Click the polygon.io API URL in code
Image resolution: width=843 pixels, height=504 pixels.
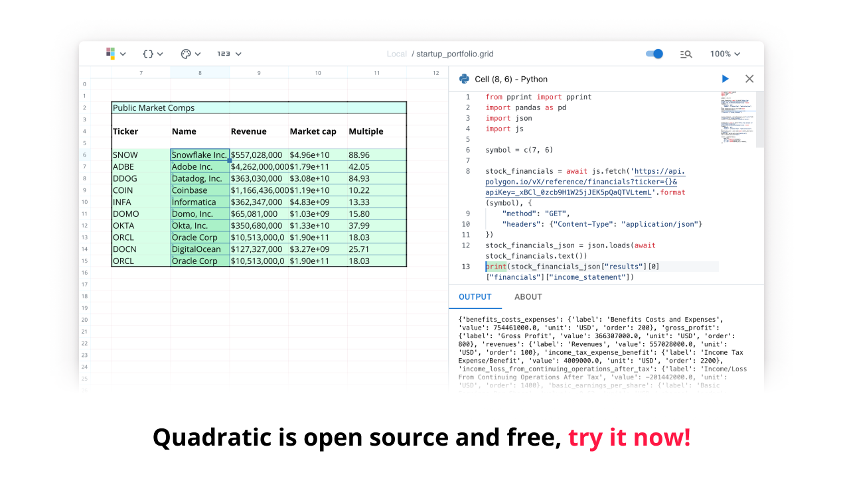584,182
